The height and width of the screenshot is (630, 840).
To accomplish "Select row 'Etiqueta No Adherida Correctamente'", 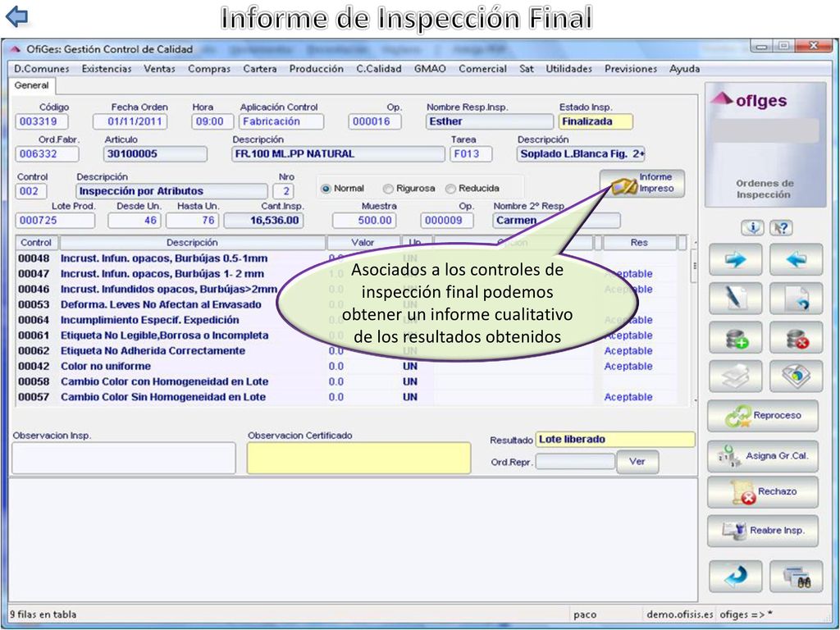I will point(354,351).
